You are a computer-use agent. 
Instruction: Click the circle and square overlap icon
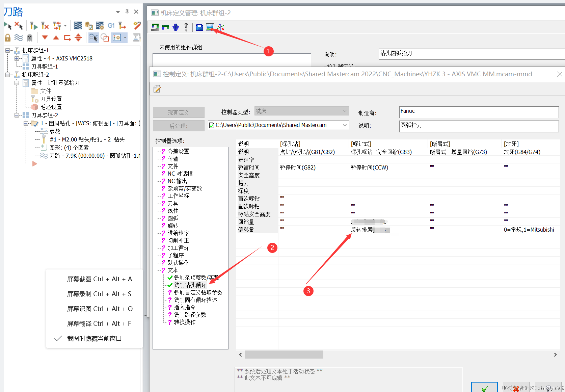(x=105, y=37)
